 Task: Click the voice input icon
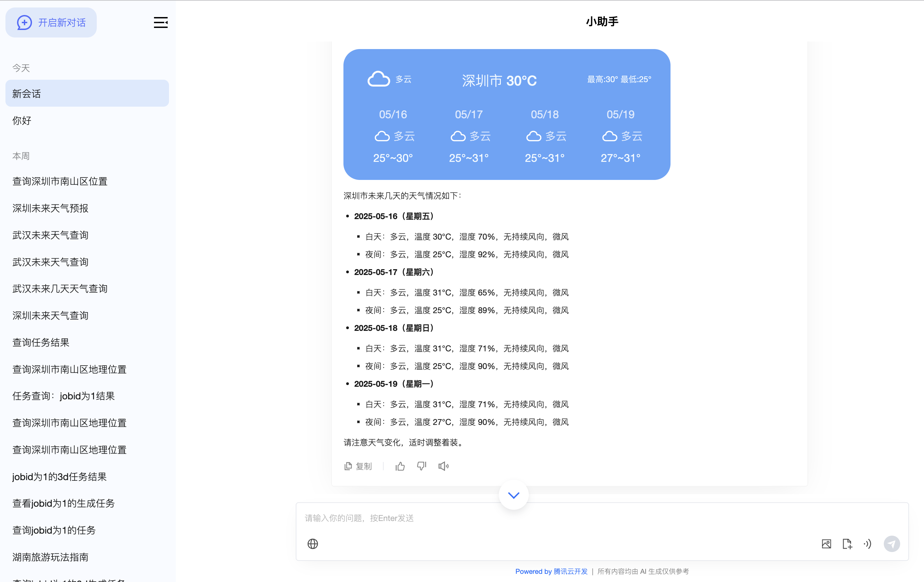(x=867, y=543)
